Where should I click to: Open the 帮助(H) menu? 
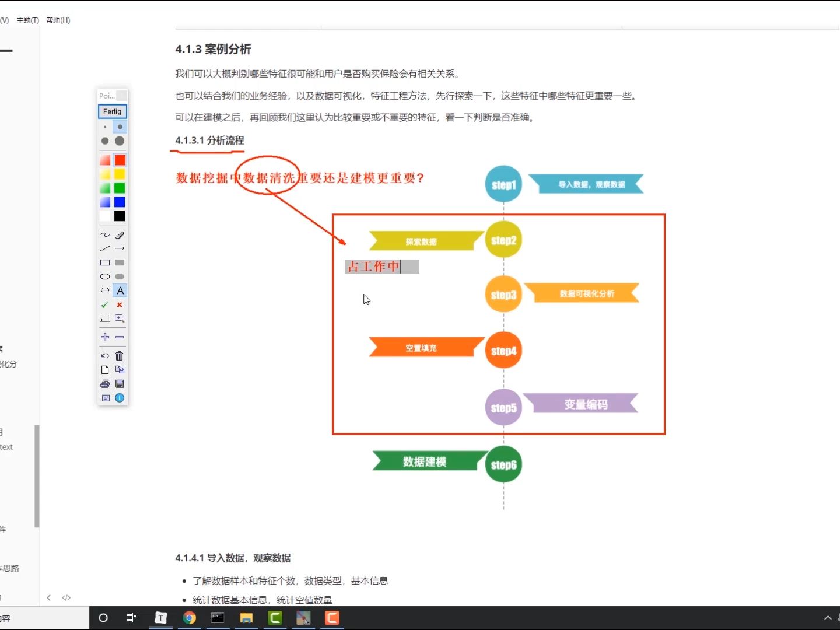[x=58, y=20]
